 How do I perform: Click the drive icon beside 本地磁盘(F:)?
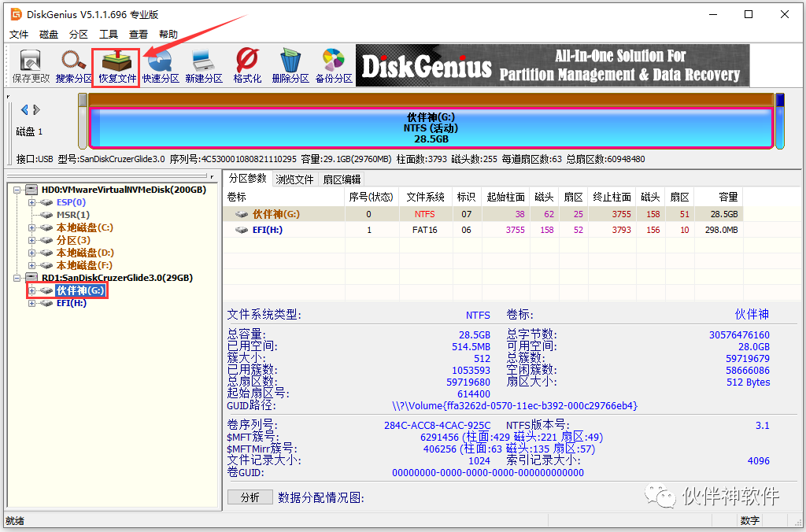tap(46, 265)
